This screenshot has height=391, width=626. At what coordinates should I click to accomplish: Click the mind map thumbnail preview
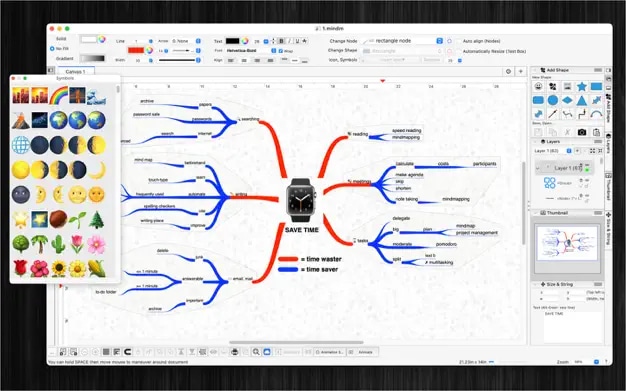pos(567,244)
